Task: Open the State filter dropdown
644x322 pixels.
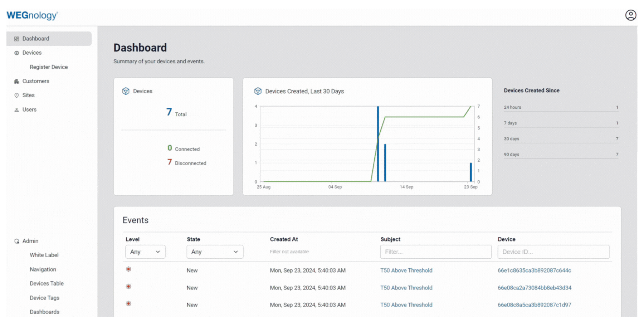Action: click(x=215, y=252)
